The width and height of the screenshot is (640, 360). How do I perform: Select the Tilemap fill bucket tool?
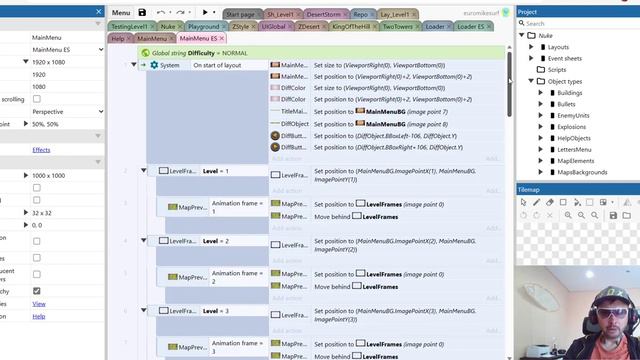point(577,202)
